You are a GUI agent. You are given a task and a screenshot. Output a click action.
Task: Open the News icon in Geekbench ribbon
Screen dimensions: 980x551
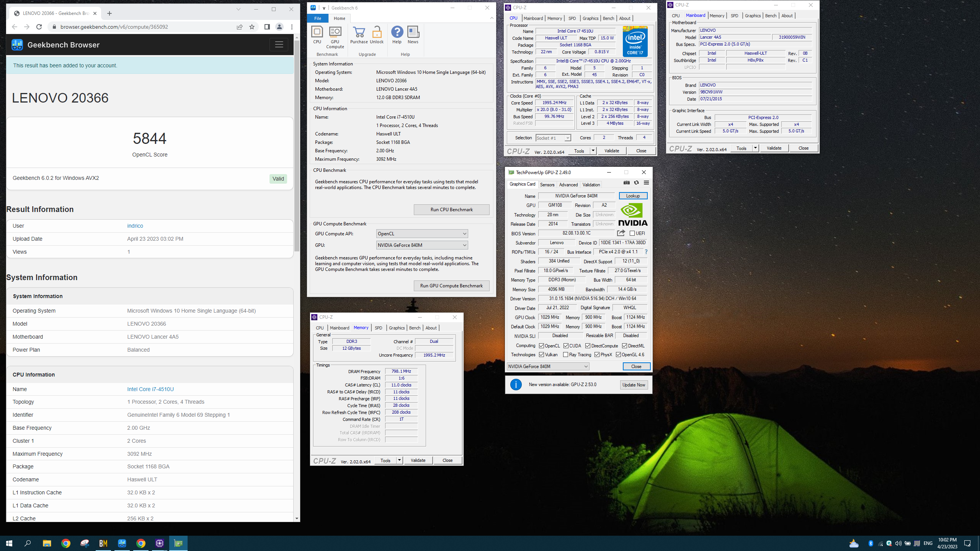click(x=413, y=35)
